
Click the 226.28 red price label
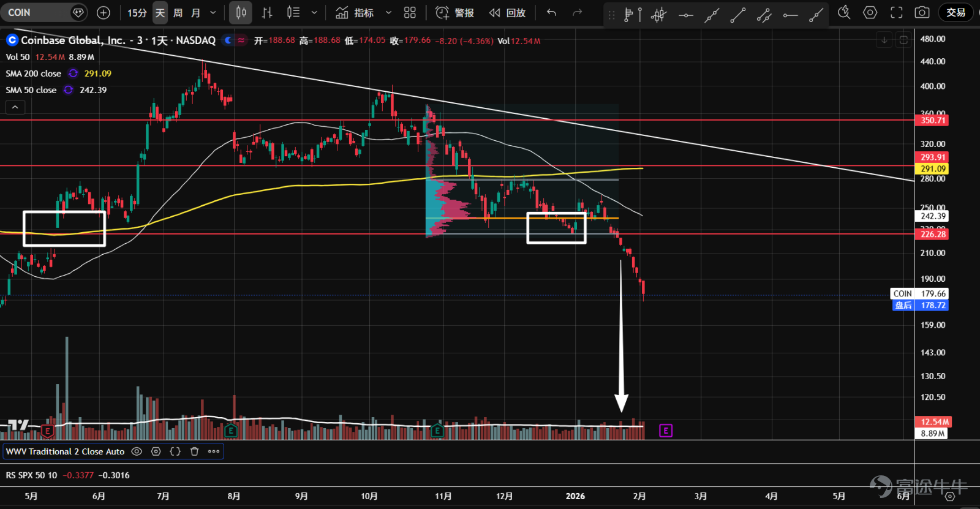tap(933, 234)
